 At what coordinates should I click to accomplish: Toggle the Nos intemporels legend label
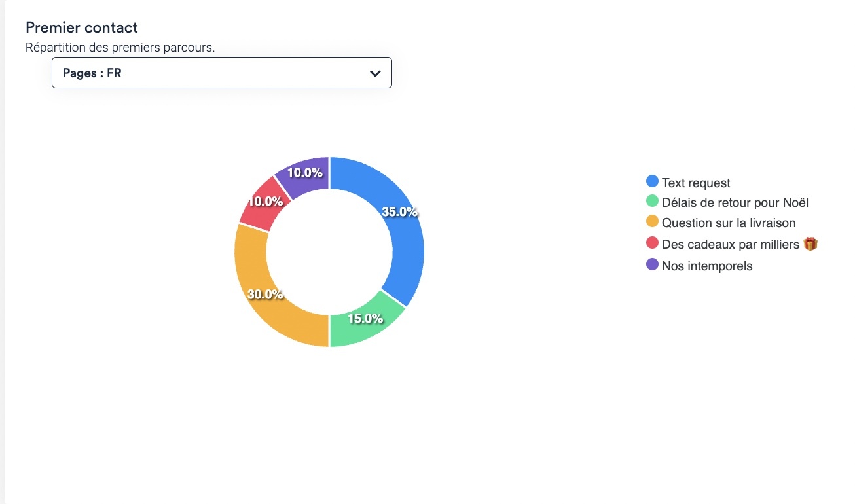(707, 266)
